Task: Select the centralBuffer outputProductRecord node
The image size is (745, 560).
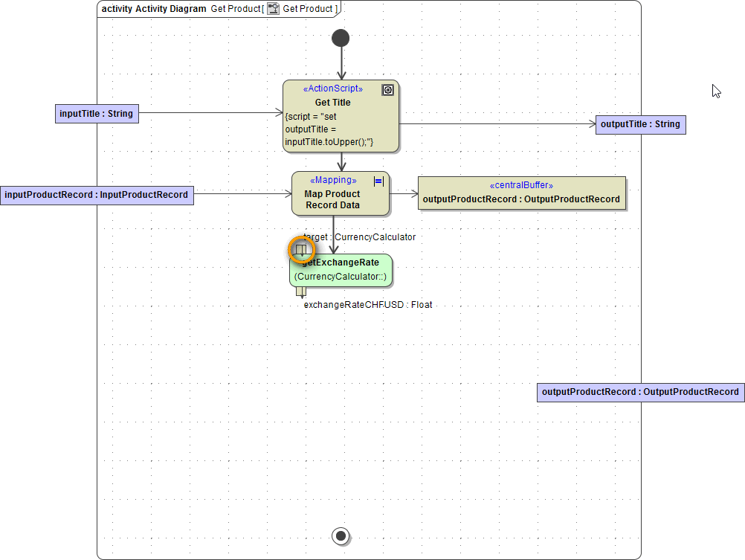Action: (x=521, y=193)
